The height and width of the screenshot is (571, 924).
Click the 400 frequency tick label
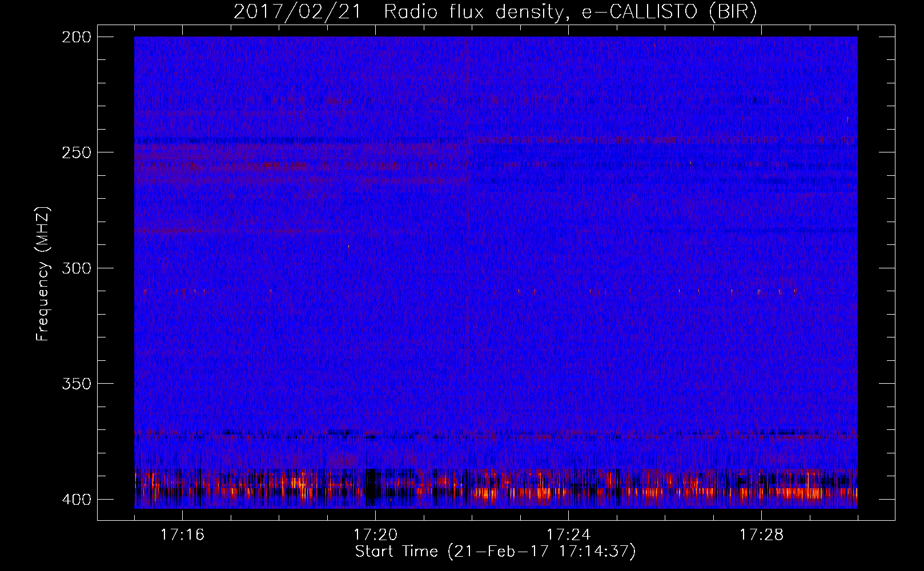click(76, 500)
